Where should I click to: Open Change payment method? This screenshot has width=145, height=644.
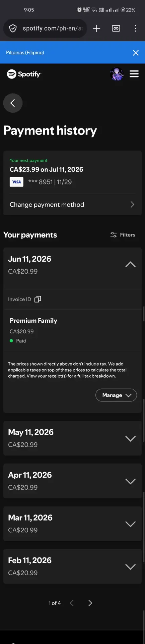(72, 205)
